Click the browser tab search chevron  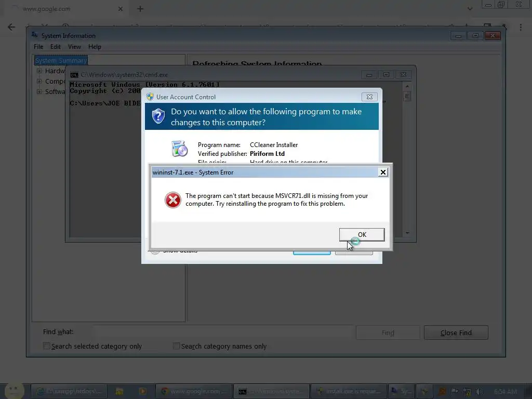point(470,9)
